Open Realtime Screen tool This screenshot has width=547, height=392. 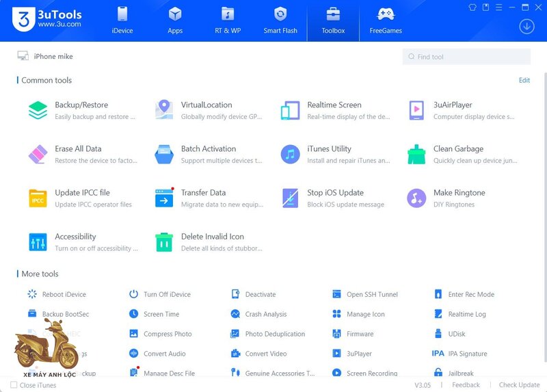[x=335, y=110]
